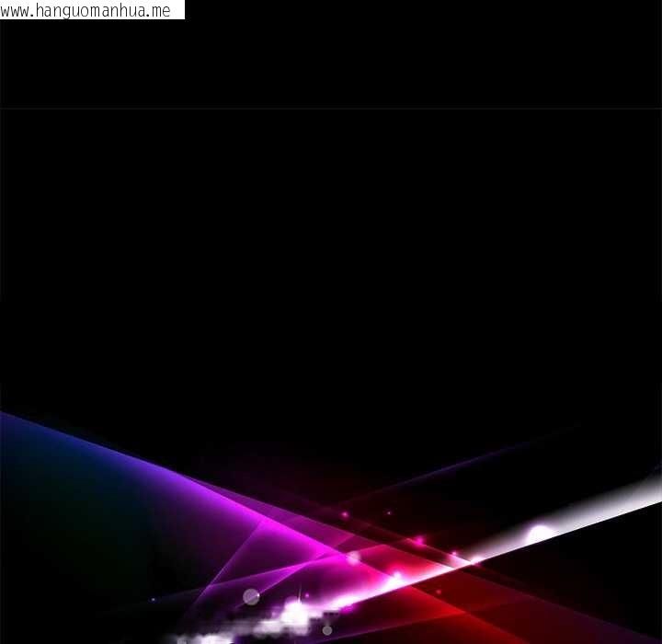Click the "www." prefix of the watermark

tap(17, 10)
